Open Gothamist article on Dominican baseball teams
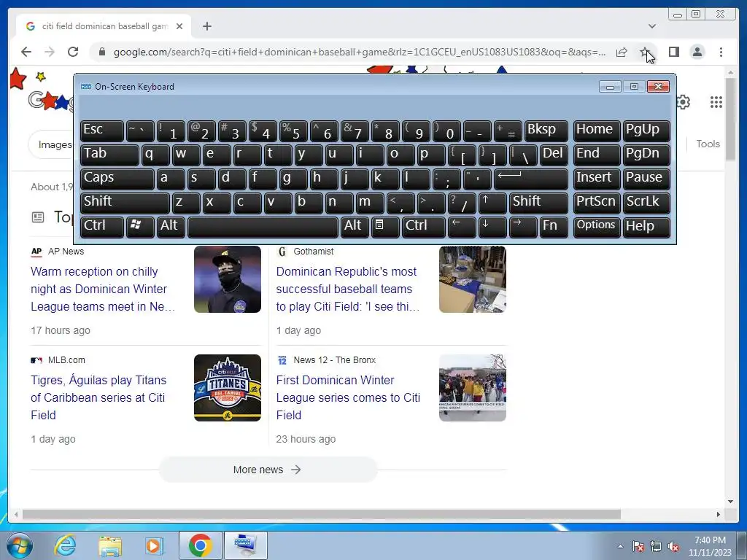 pos(348,289)
